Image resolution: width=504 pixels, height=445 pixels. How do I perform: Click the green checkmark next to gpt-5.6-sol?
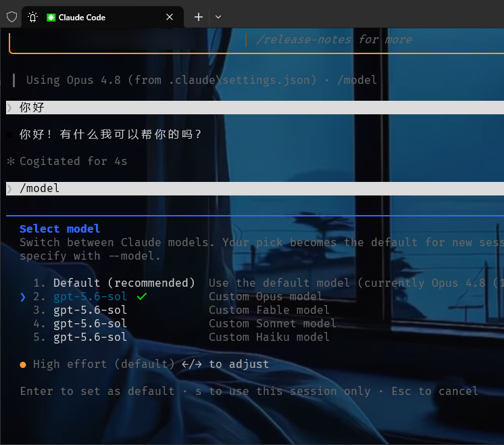(x=142, y=296)
